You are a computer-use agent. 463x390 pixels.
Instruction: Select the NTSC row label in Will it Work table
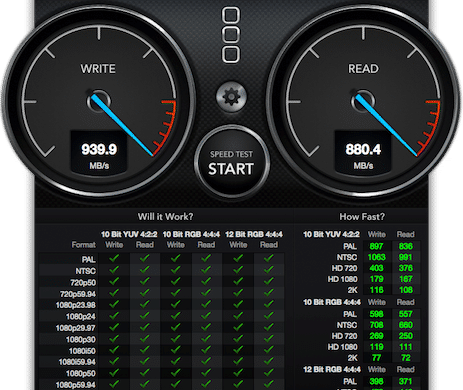pos(86,271)
